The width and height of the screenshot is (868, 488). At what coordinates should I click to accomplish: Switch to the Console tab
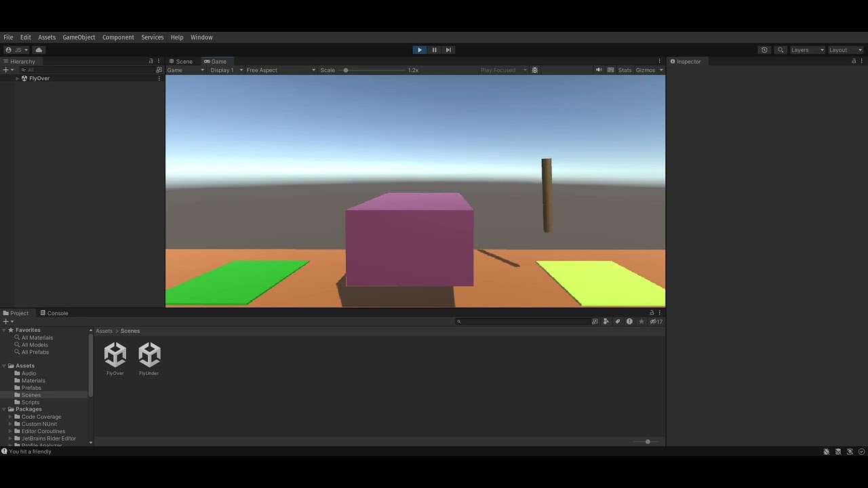(x=54, y=313)
